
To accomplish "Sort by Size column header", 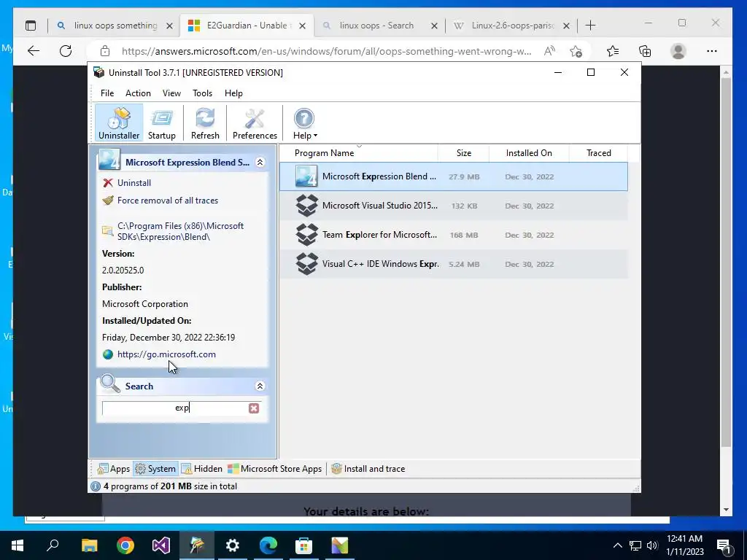I will pyautogui.click(x=463, y=153).
